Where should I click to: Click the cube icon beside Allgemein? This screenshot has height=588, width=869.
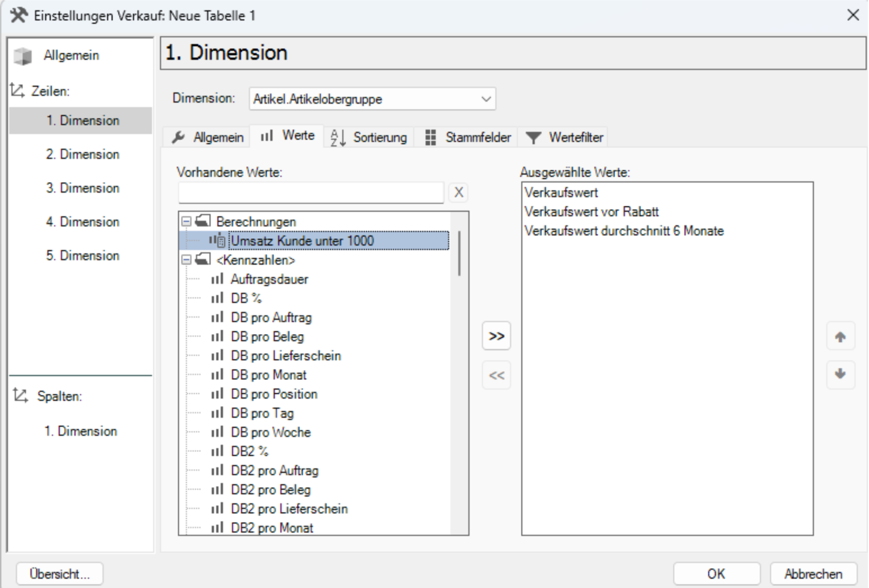point(23,56)
